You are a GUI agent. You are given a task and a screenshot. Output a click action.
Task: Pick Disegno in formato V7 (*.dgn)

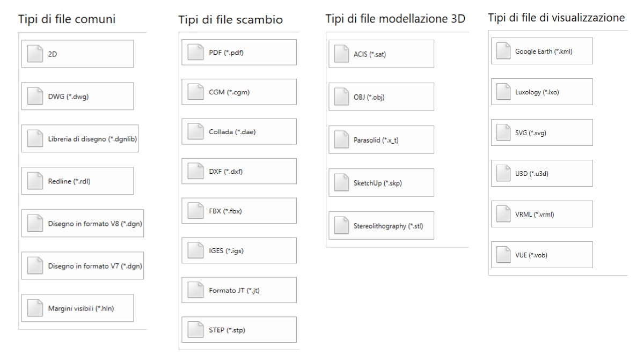click(x=83, y=265)
